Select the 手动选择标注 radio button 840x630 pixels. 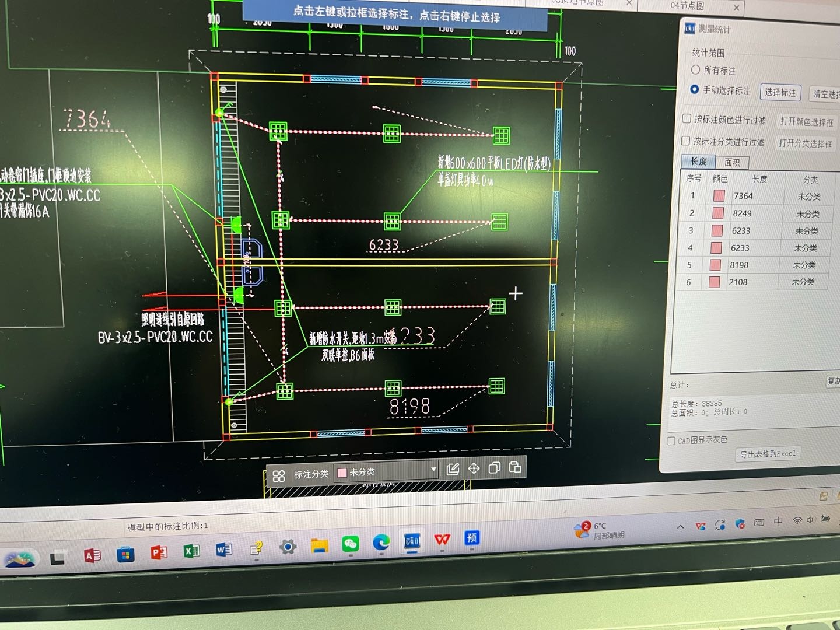pos(694,89)
